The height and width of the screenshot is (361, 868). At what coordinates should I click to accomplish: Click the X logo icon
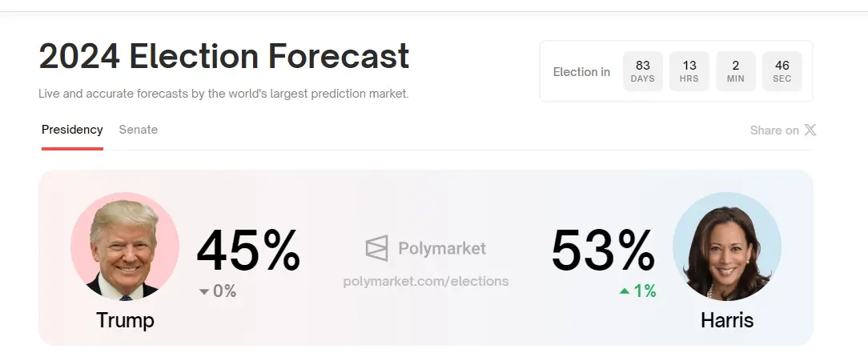click(810, 130)
